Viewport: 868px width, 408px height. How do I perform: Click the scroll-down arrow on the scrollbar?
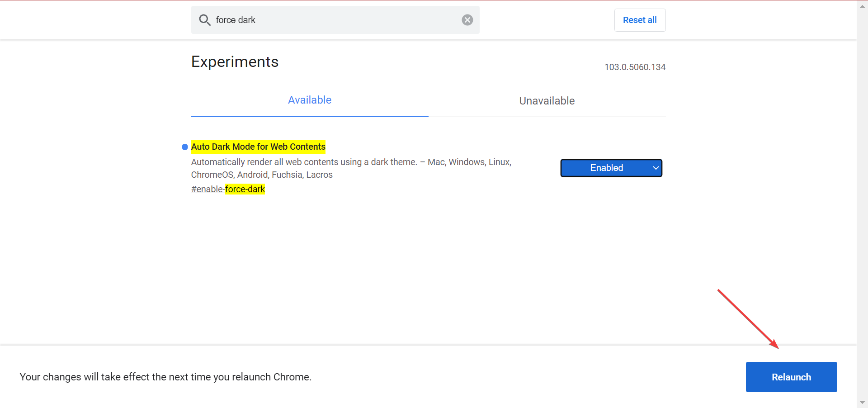click(862, 402)
